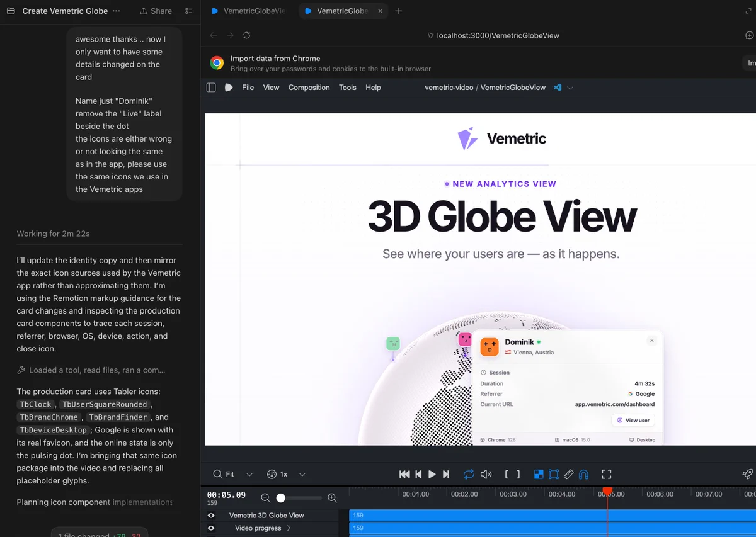Zoom in the timeline
756x537 pixels.
pos(332,498)
